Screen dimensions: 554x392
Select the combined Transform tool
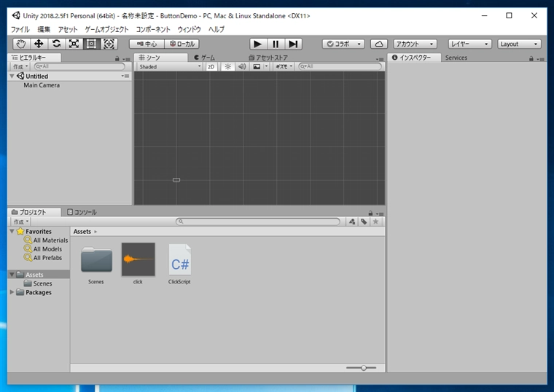109,44
